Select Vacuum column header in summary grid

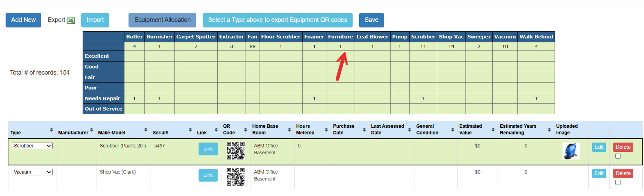(x=505, y=37)
